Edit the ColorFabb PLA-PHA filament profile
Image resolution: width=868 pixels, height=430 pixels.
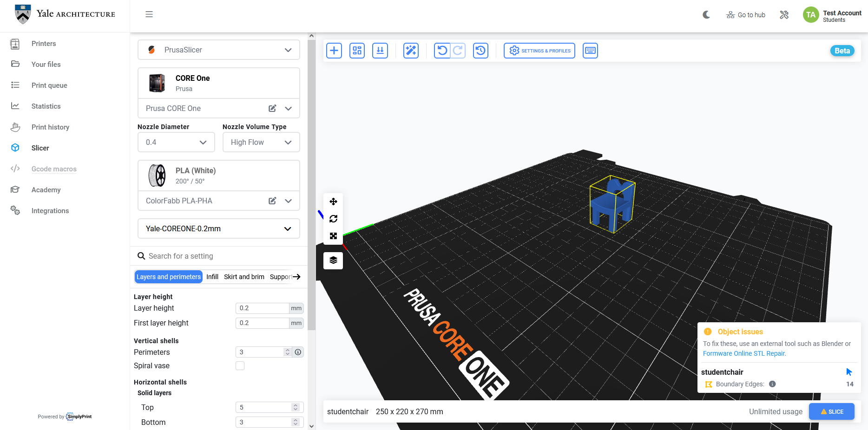272,201
